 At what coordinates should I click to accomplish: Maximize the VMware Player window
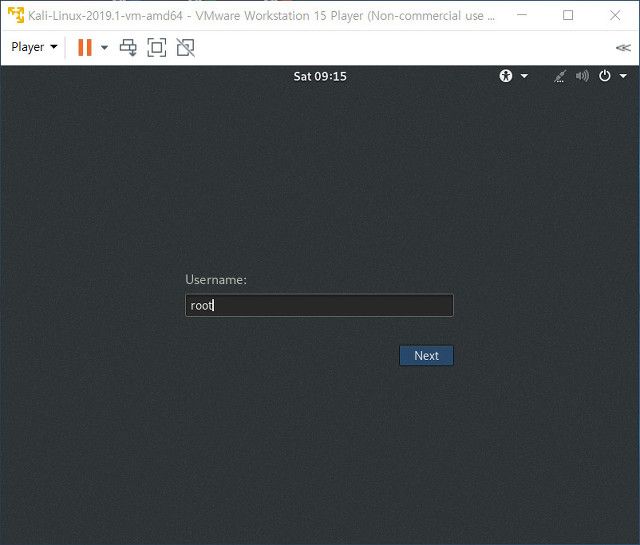(568, 15)
